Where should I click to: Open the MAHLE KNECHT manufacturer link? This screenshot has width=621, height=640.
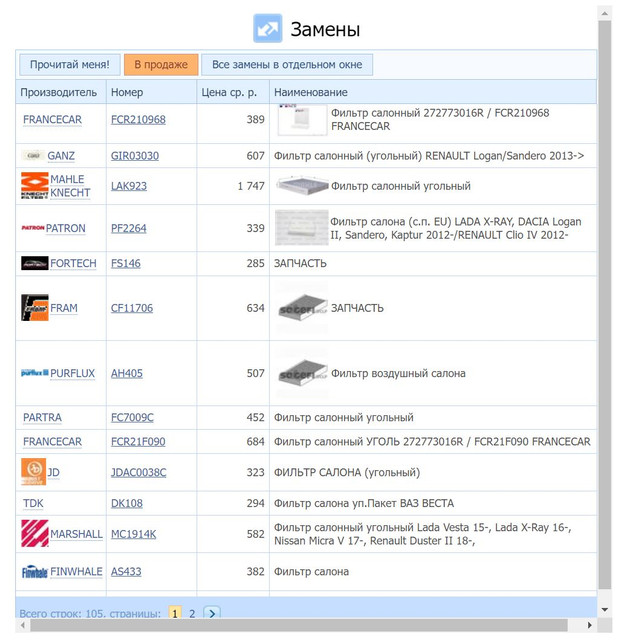pyautogui.click(x=70, y=186)
